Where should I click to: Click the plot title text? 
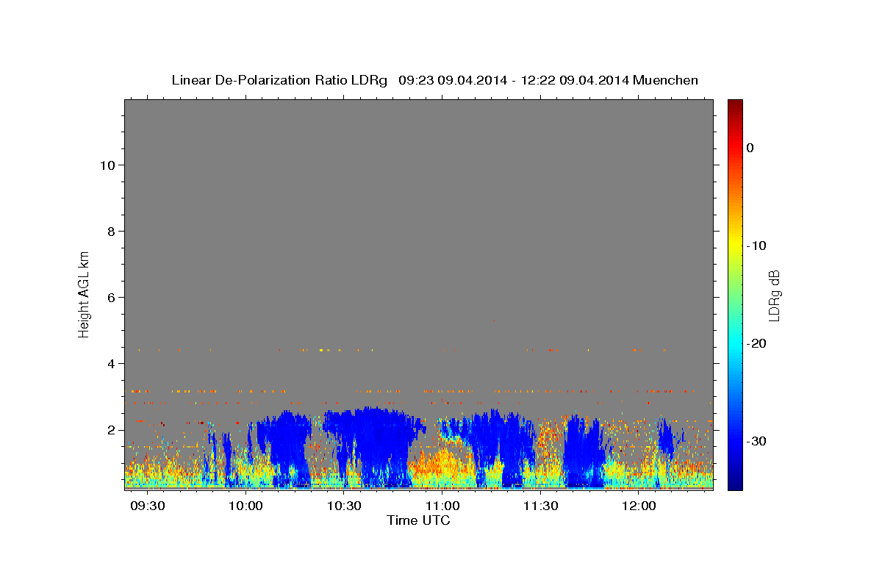[434, 80]
